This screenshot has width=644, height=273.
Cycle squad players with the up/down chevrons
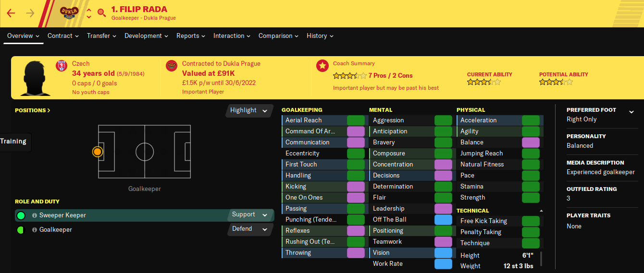[x=89, y=12]
